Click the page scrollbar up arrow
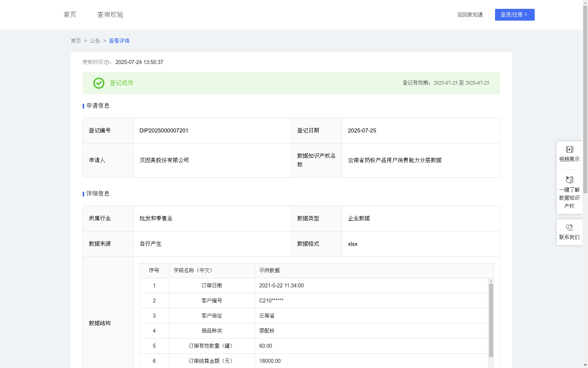This screenshot has height=368, width=588. coord(585,3)
